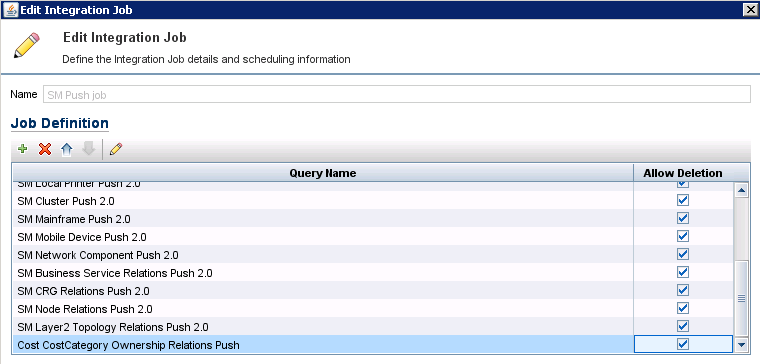
Task: Toggle Allow Deletion for SM Business Service Relations Push
Action: coord(683,272)
